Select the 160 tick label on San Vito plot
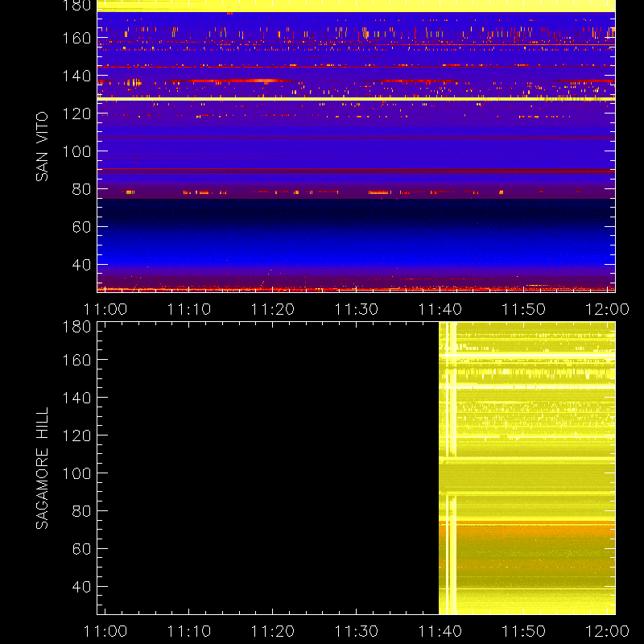The height and width of the screenshot is (644, 644). [x=76, y=38]
